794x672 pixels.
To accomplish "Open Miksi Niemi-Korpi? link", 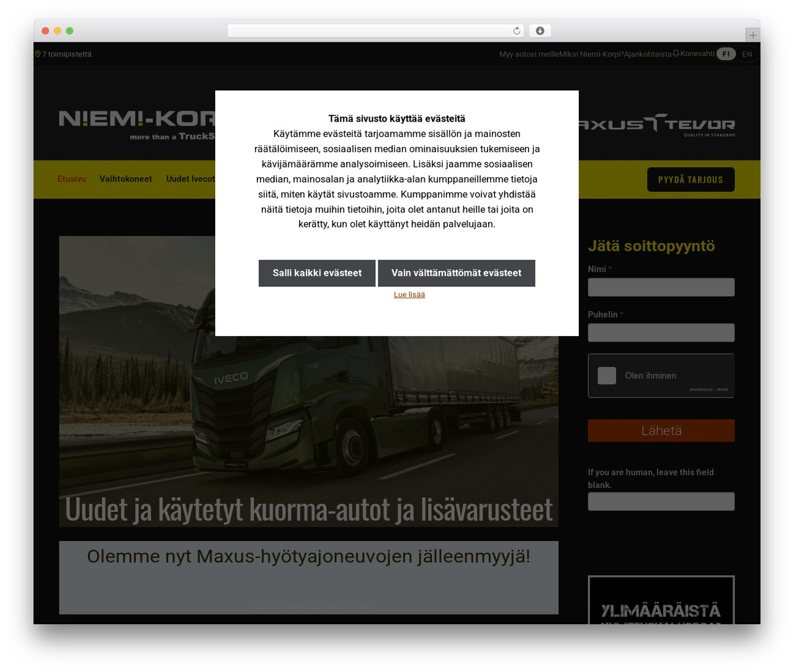I will click(x=592, y=54).
